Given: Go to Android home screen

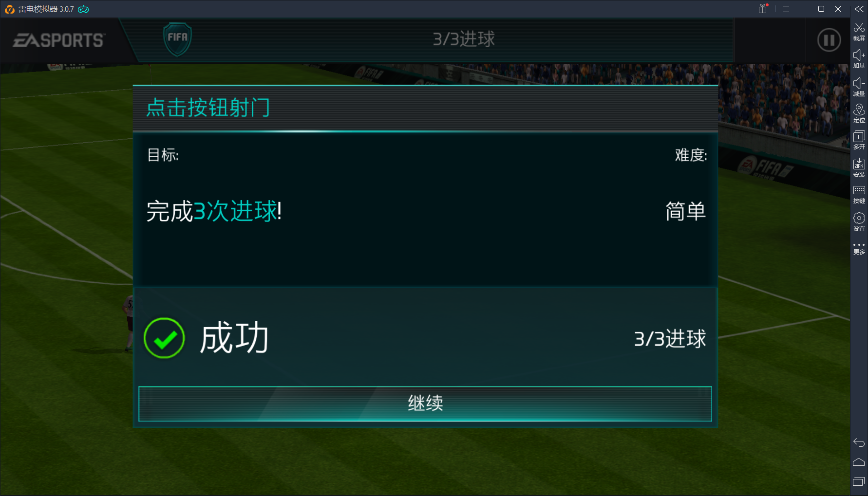Looking at the screenshot, I should pyautogui.click(x=859, y=462).
